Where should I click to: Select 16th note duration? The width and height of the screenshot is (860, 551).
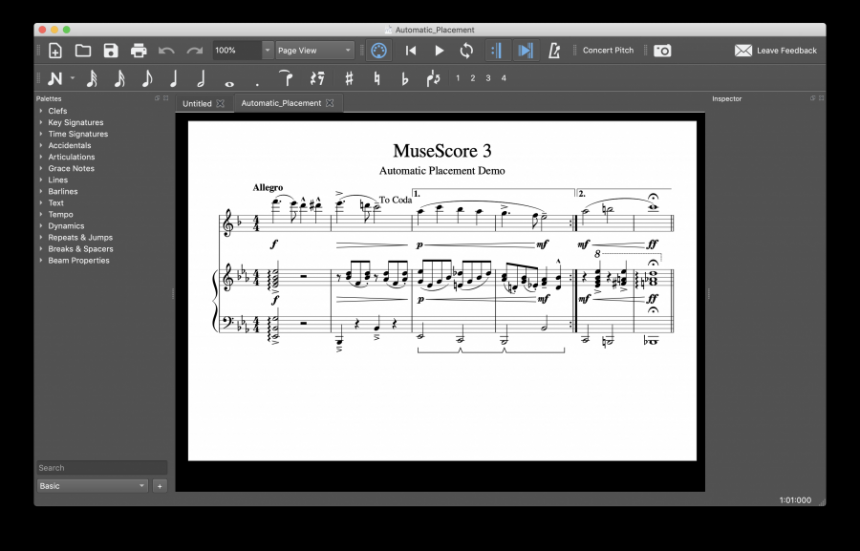[x=119, y=78]
